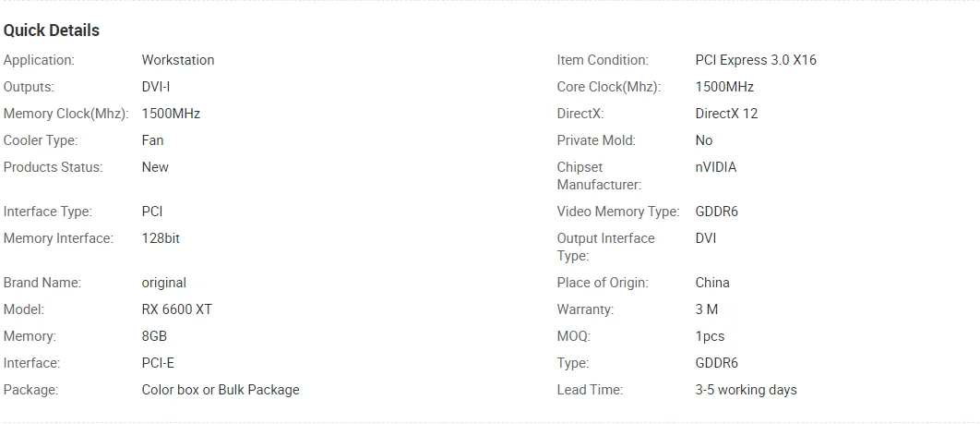The height and width of the screenshot is (424, 980).
Task: Click the 1pcs MOQ value
Action: [710, 336]
